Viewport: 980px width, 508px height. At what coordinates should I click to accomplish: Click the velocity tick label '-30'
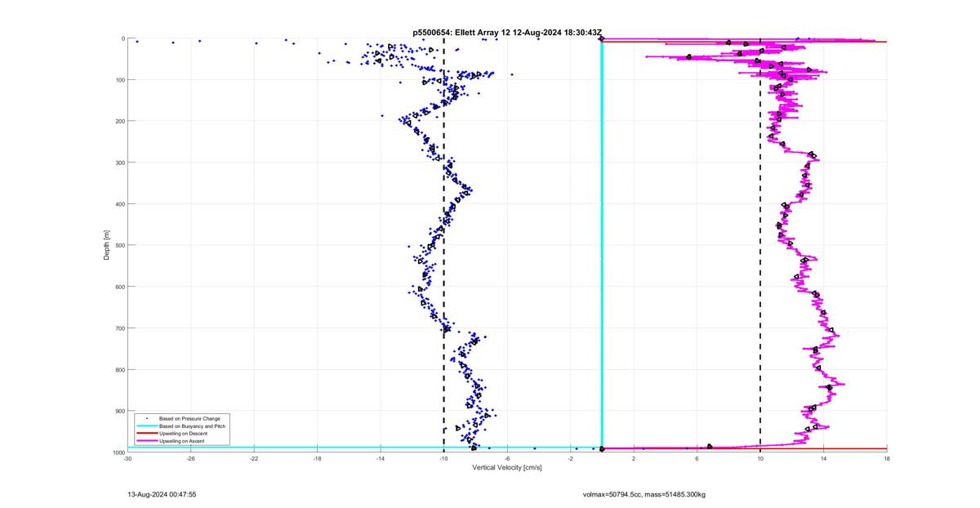click(127, 459)
